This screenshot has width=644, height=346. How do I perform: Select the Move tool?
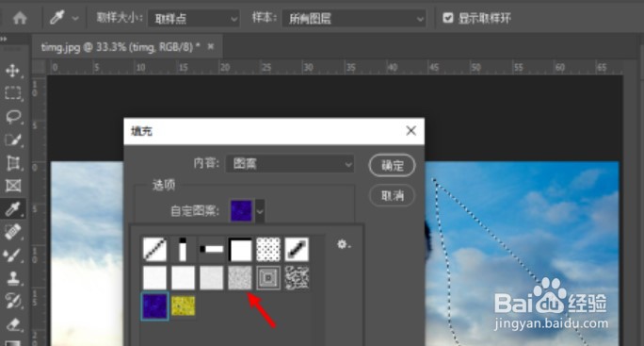pos(13,71)
